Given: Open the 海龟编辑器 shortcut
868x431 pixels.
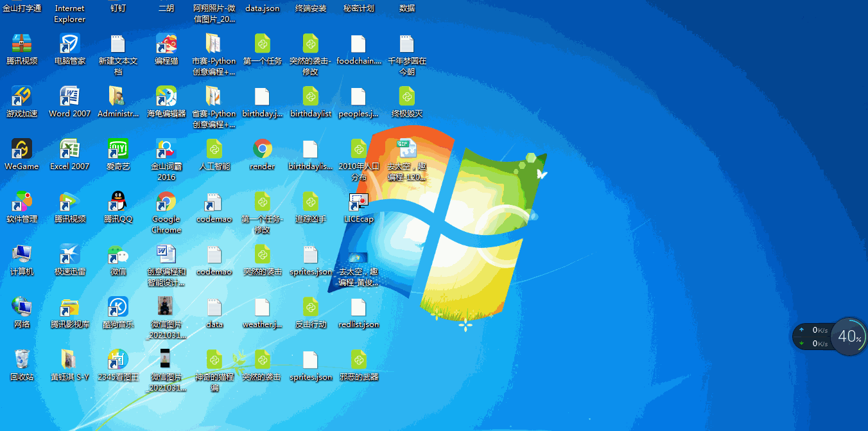Looking at the screenshot, I should click(166, 96).
